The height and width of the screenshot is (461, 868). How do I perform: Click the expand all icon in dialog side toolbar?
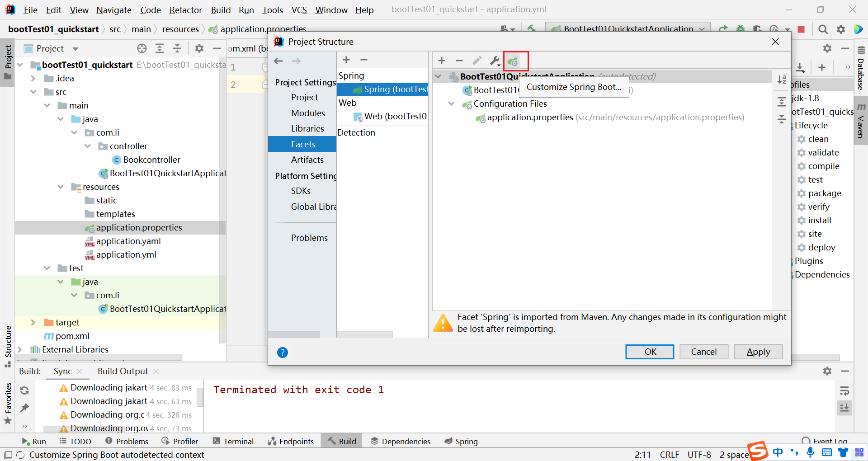(x=782, y=101)
